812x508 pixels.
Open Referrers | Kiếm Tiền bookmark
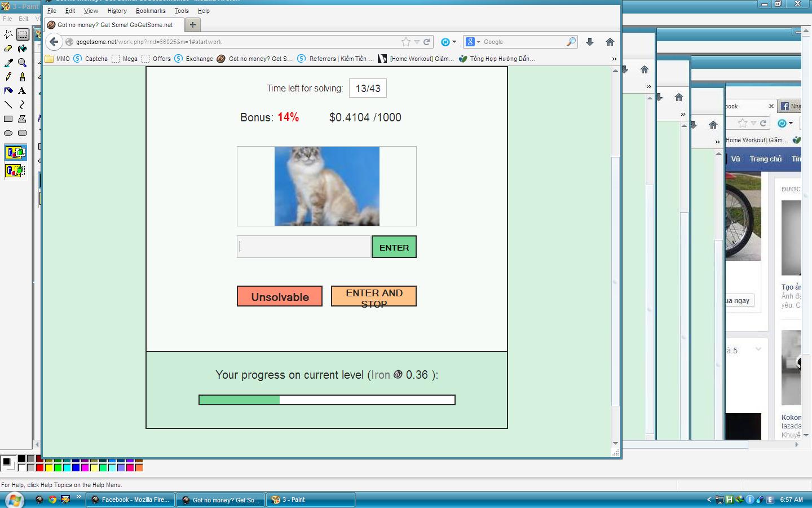pyautogui.click(x=336, y=59)
